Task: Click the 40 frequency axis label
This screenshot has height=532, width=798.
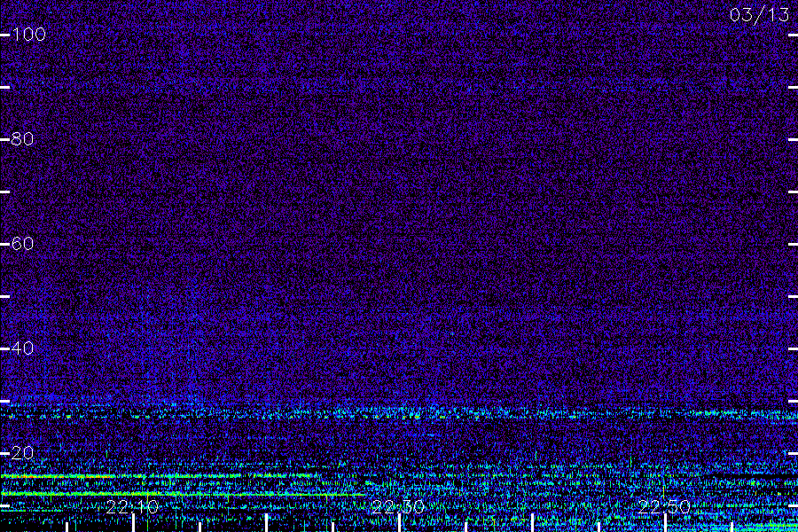Action: point(22,348)
